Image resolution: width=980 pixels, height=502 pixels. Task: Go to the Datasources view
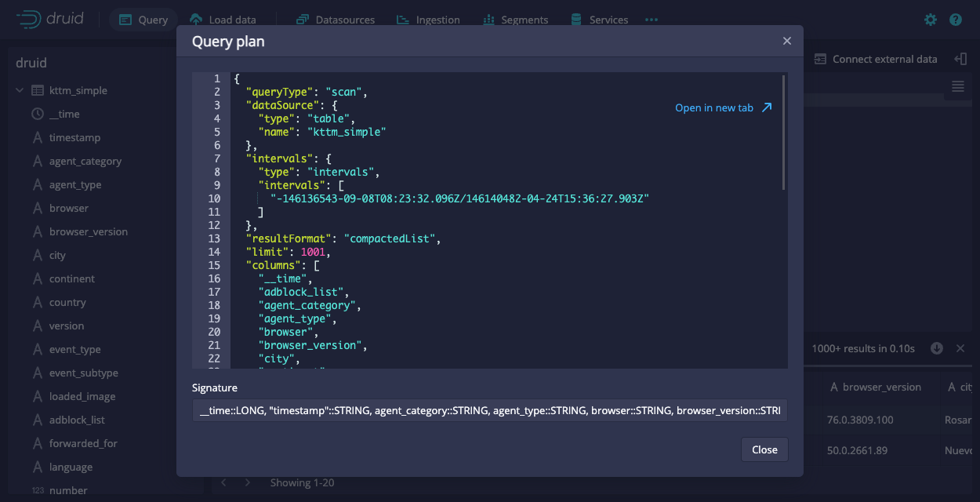pos(336,20)
